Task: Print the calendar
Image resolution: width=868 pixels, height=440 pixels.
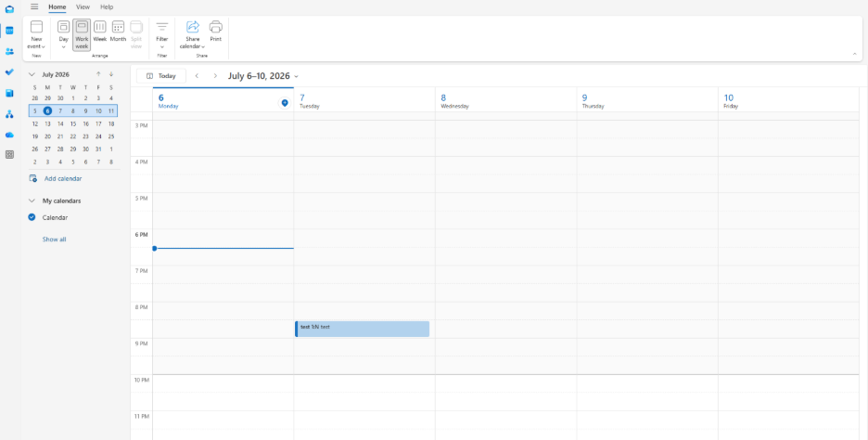Action: 216,31
